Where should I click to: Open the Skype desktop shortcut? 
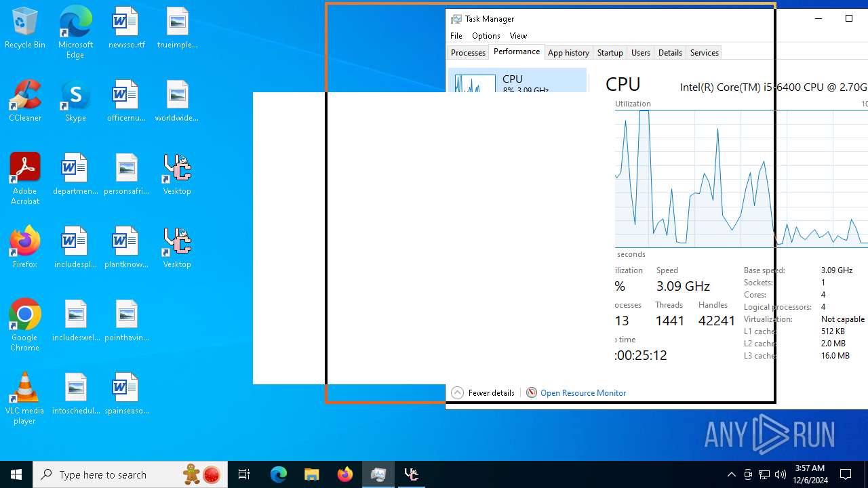tap(75, 102)
